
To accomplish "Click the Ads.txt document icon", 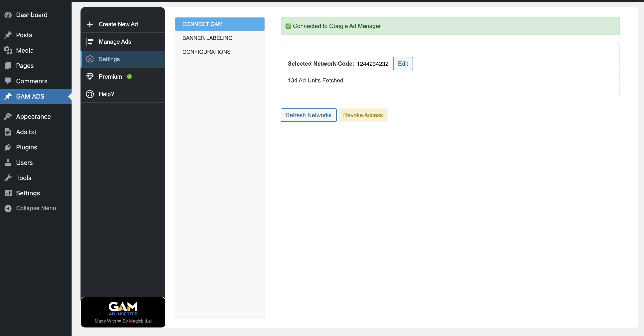I will (x=8, y=132).
